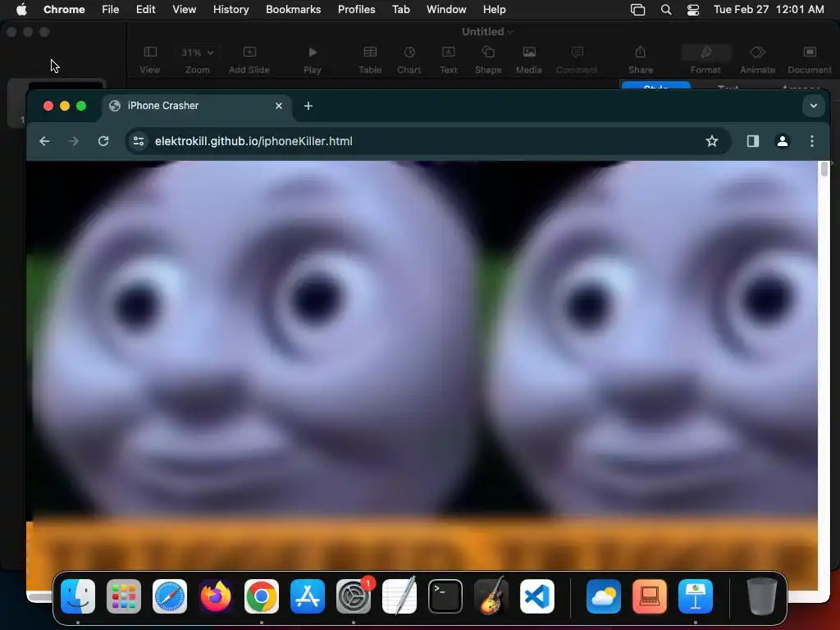The width and height of the screenshot is (840, 630).
Task: Click the date and time in menu bar
Action: [x=769, y=9]
